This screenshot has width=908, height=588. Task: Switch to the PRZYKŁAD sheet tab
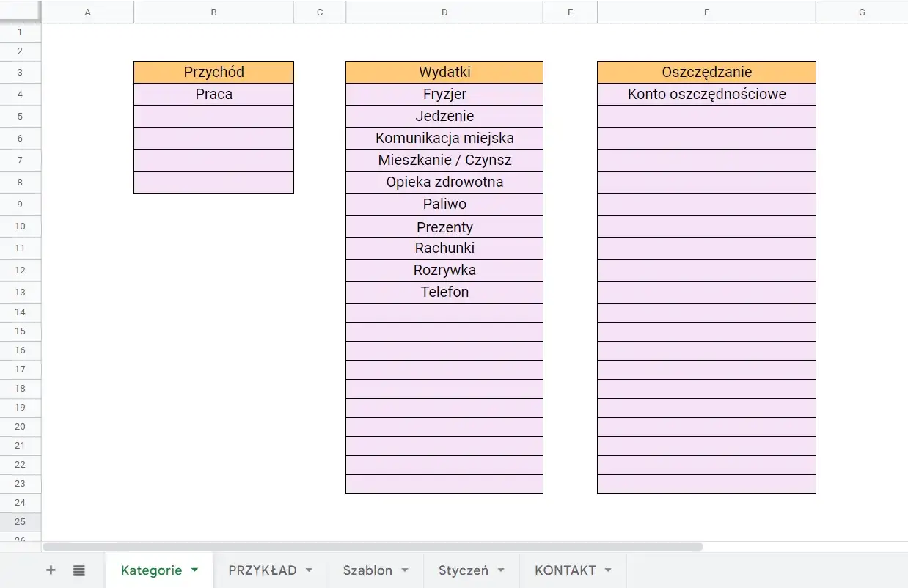click(x=263, y=570)
